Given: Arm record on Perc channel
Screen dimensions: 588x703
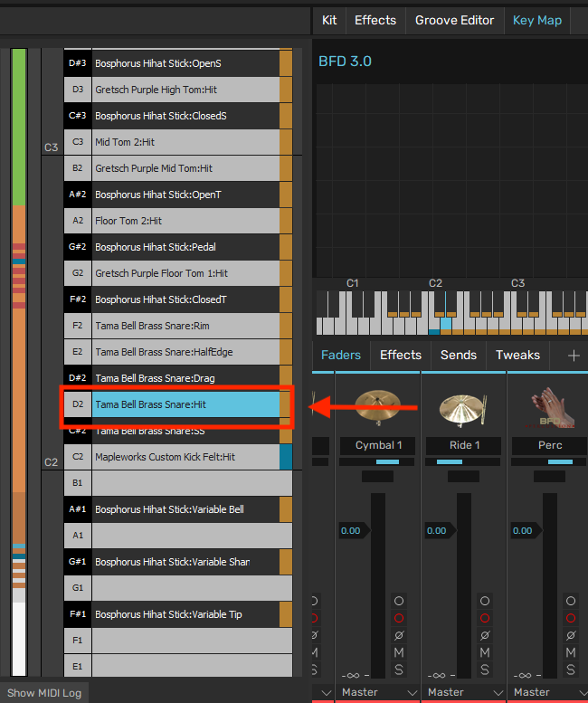Looking at the screenshot, I should click(571, 618).
